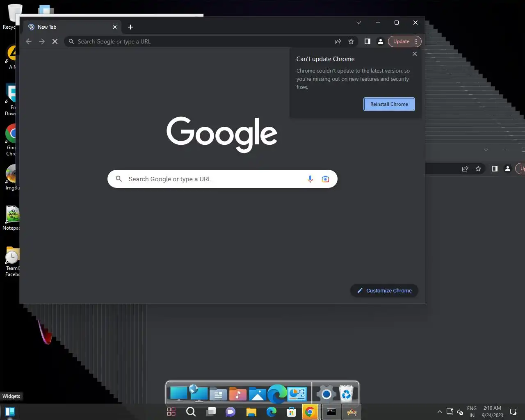Open the Music folder in dock
Image resolution: width=525 pixels, height=420 pixels.
[238, 394]
